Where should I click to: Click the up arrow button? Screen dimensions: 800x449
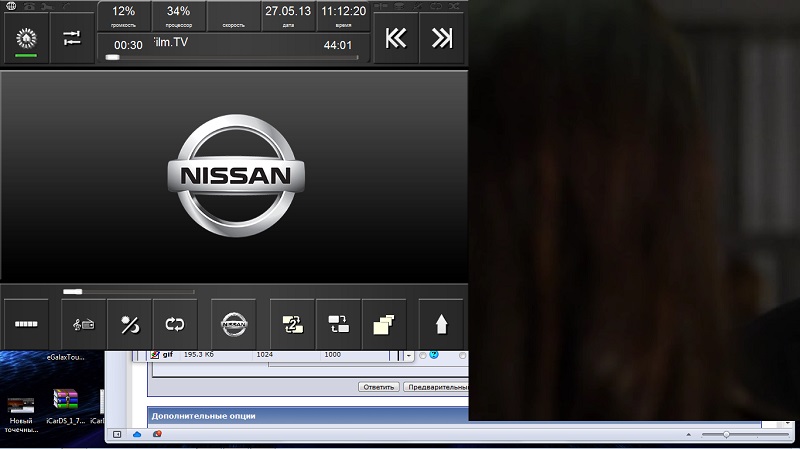coord(441,324)
